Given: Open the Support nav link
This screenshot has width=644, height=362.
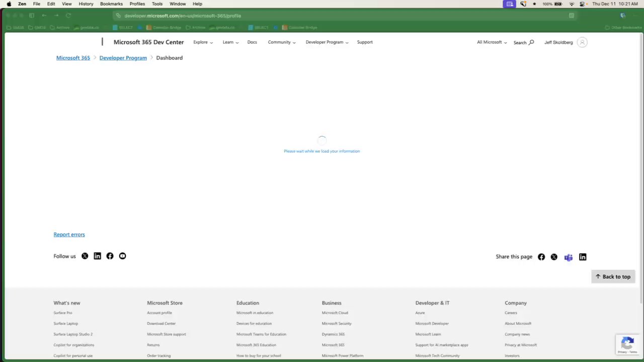Looking at the screenshot, I should (365, 42).
